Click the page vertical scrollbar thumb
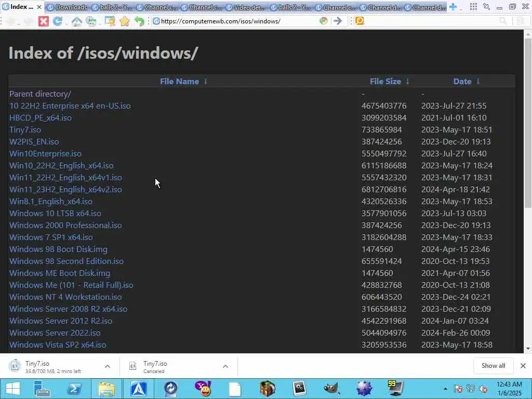Viewport: 532px width, 399px height. pyautogui.click(x=528, y=122)
